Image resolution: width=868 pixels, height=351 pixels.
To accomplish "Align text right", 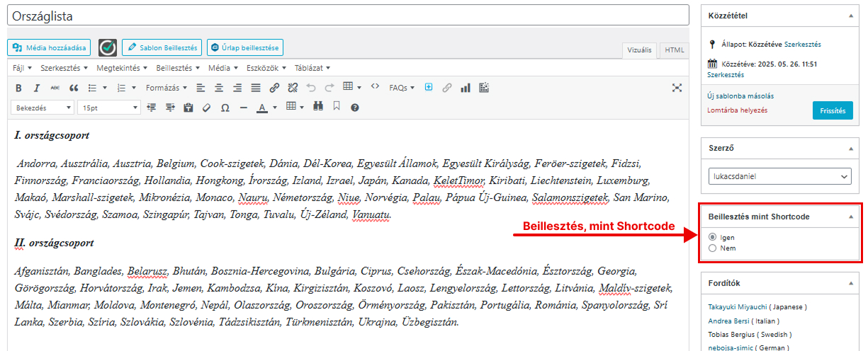I will [238, 88].
